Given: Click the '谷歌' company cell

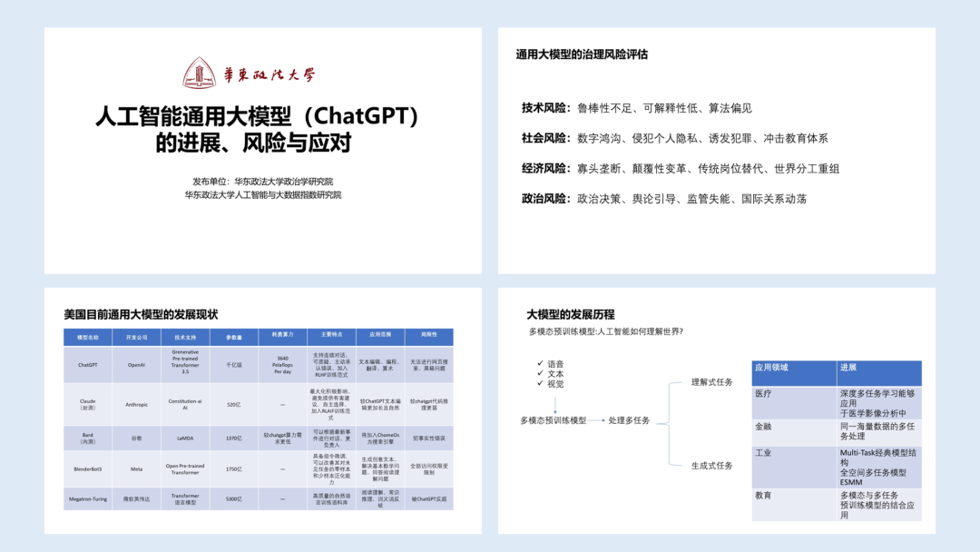Looking at the screenshot, I should coord(136,439).
